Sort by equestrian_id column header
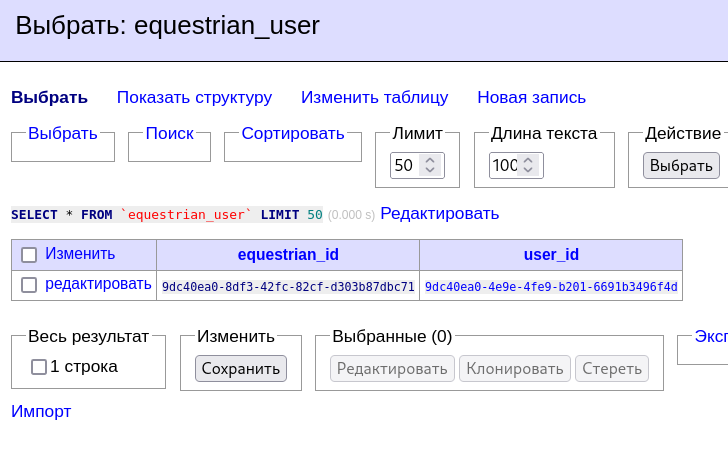 click(x=288, y=255)
